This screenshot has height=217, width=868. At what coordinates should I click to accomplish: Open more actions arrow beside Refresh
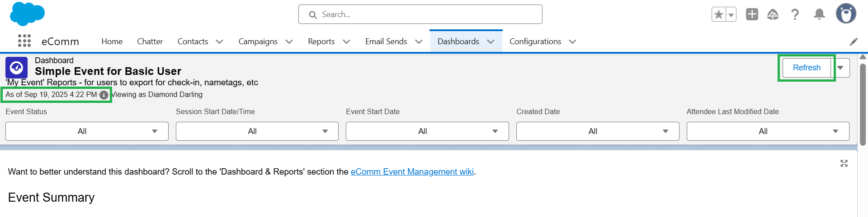tap(840, 68)
